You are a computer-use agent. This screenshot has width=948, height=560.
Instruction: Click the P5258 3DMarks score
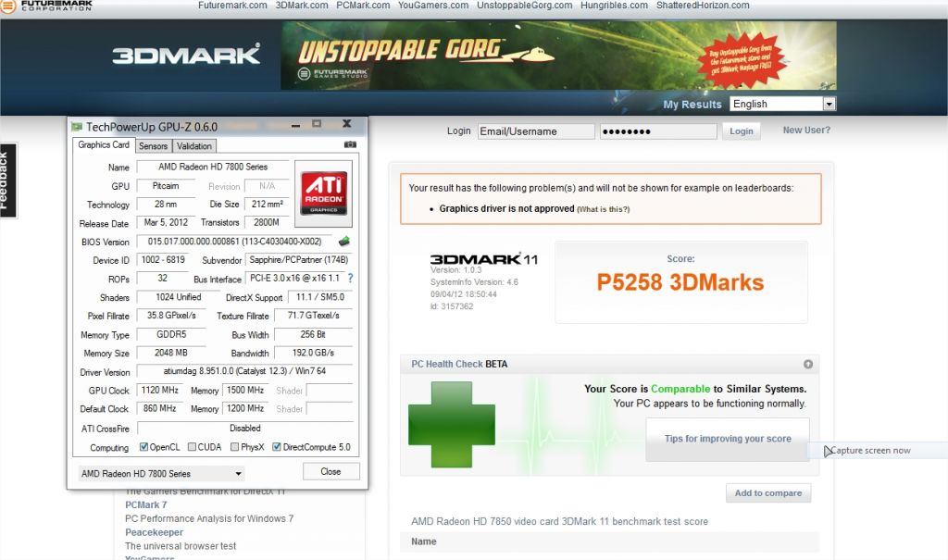680,282
